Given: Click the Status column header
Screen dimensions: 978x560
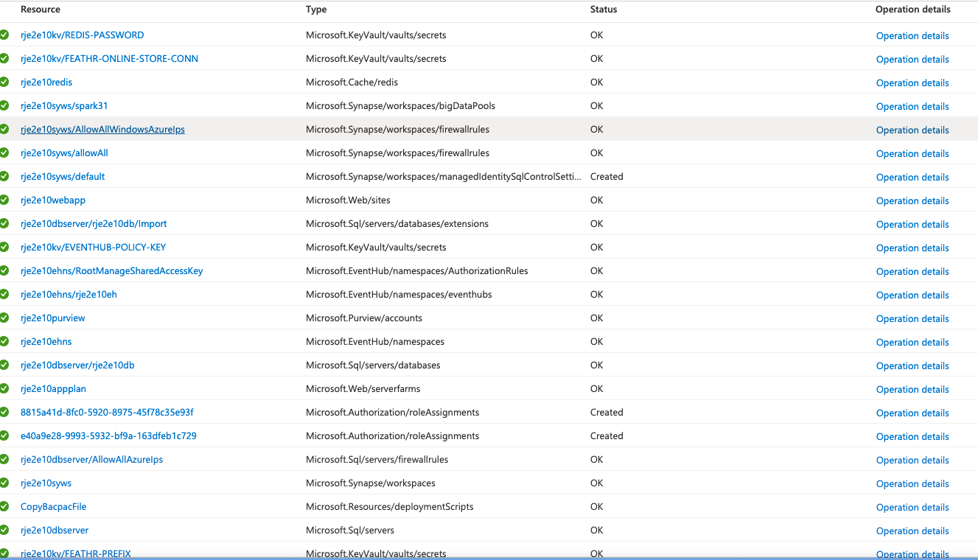Looking at the screenshot, I should click(604, 10).
